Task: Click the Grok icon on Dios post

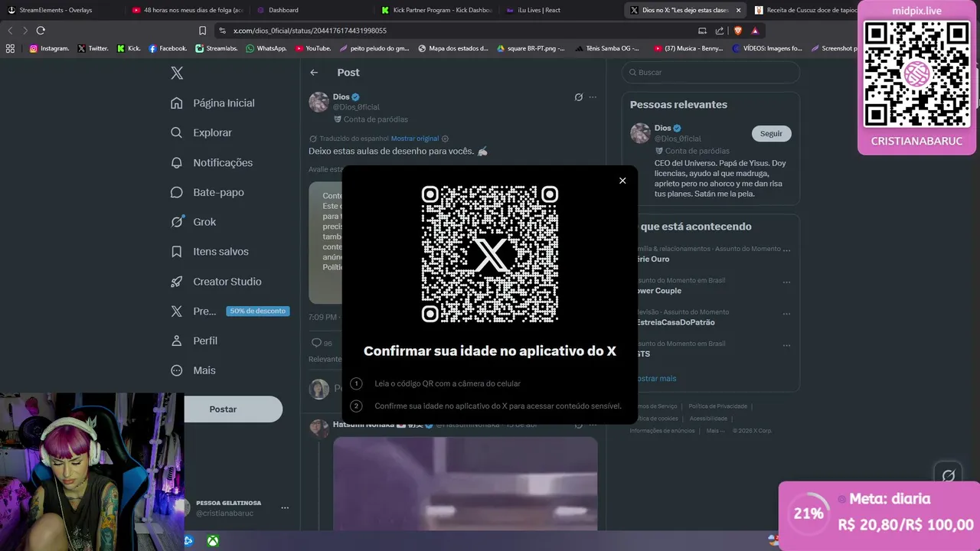Action: pyautogui.click(x=579, y=97)
